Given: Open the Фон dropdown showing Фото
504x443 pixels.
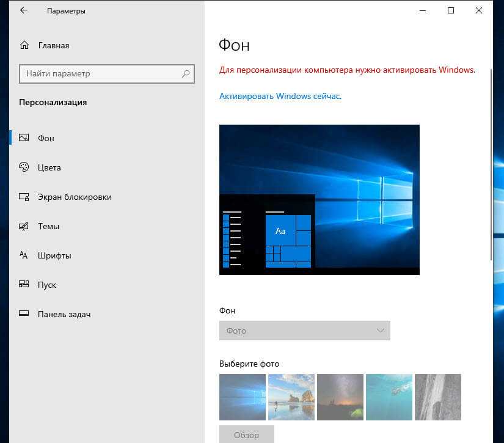Looking at the screenshot, I should [x=304, y=331].
